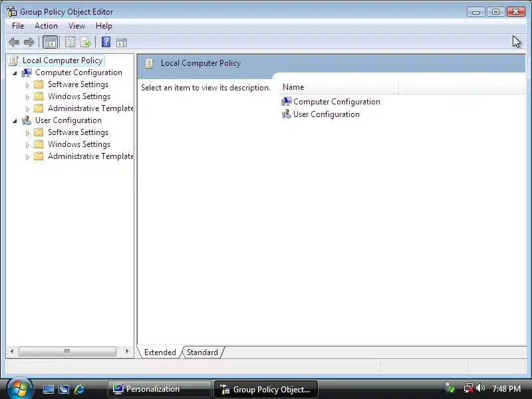532x399 pixels.
Task: Click left arrow of tree horizontal scrollbar
Action: pyautogui.click(x=12, y=351)
